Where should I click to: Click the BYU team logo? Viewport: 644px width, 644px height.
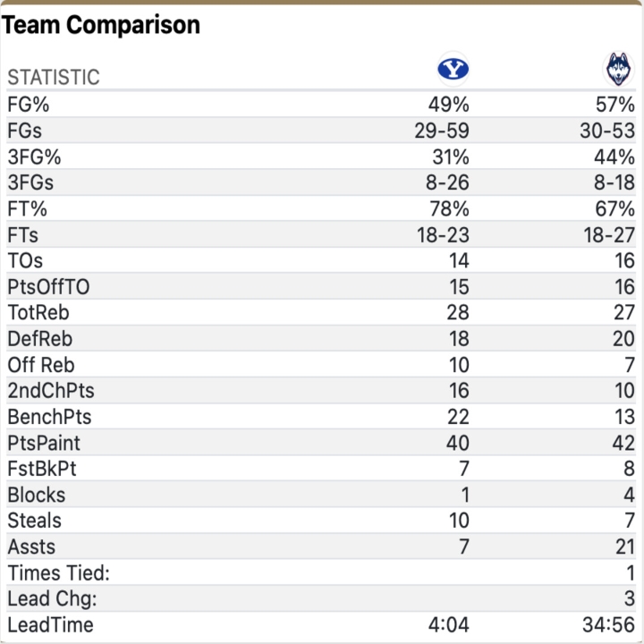[x=453, y=68]
